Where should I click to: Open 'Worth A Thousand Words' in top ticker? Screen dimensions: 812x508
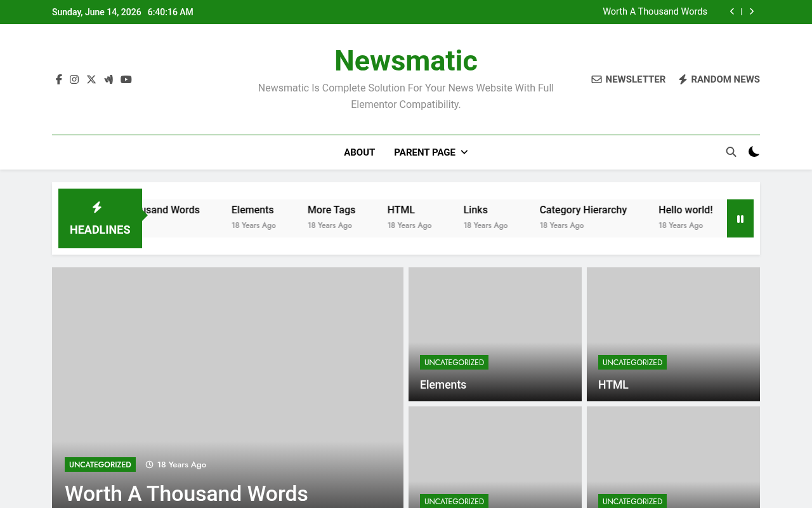click(x=655, y=11)
